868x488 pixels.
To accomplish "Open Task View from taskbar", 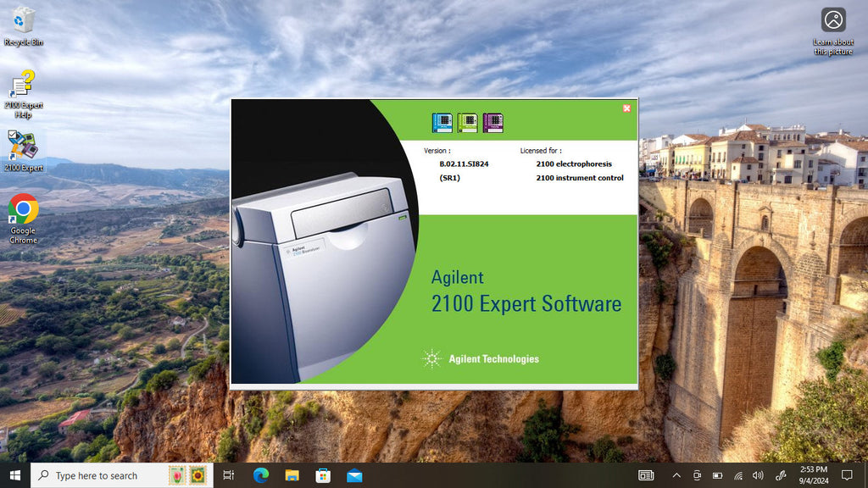I will pyautogui.click(x=228, y=475).
